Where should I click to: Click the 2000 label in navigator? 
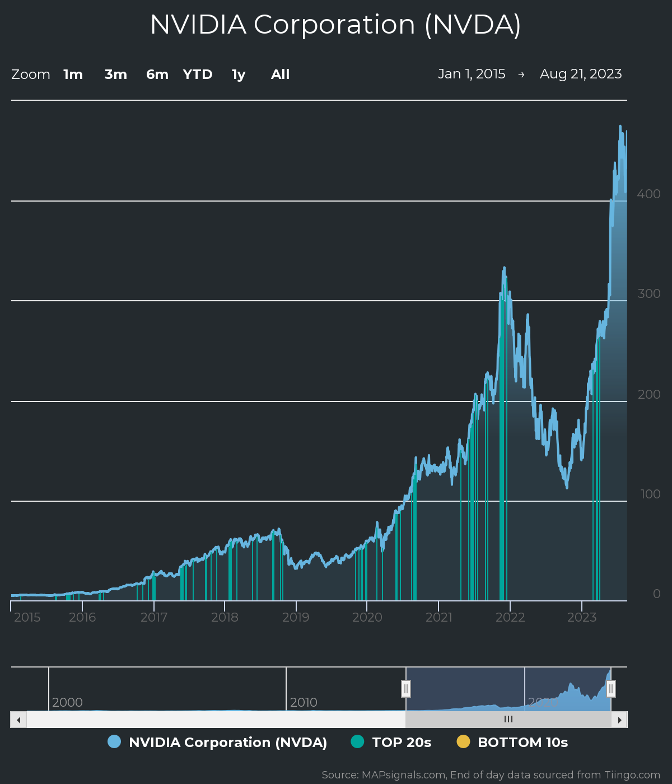(67, 702)
